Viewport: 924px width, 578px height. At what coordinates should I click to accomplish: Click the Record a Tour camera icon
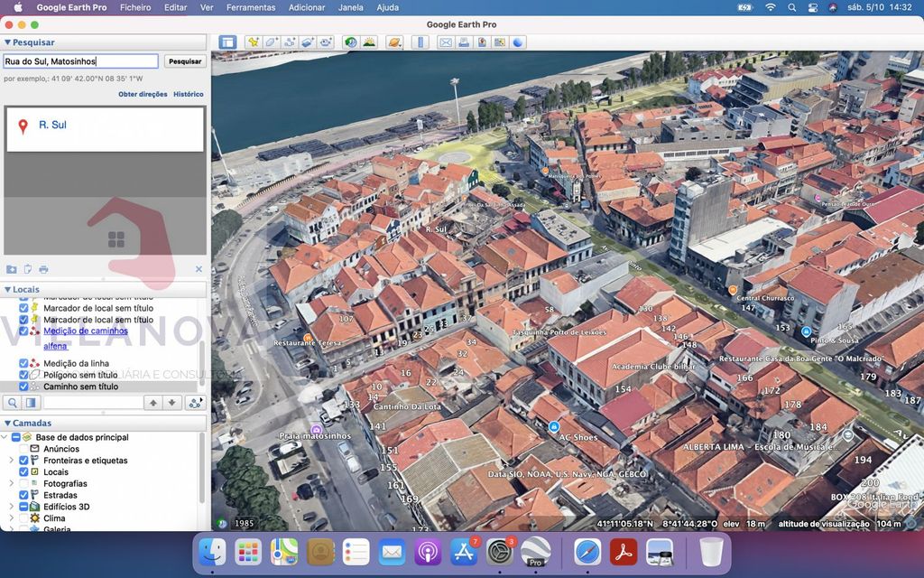325,42
